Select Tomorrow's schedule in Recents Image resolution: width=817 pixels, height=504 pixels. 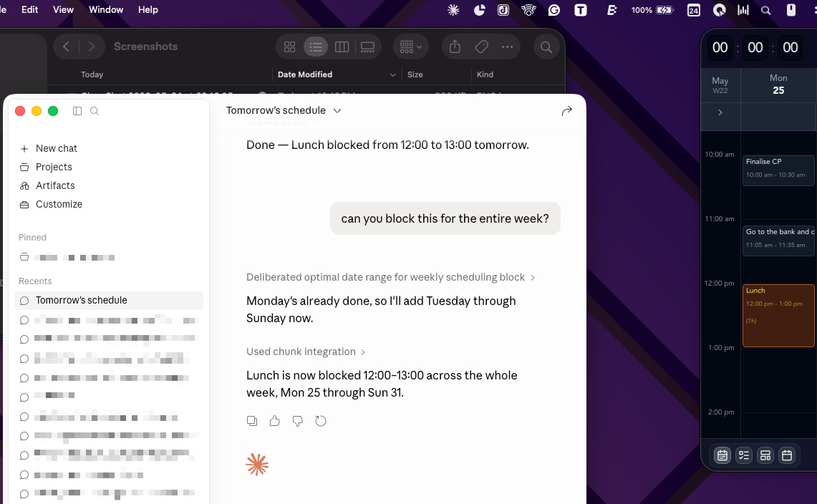(108, 300)
